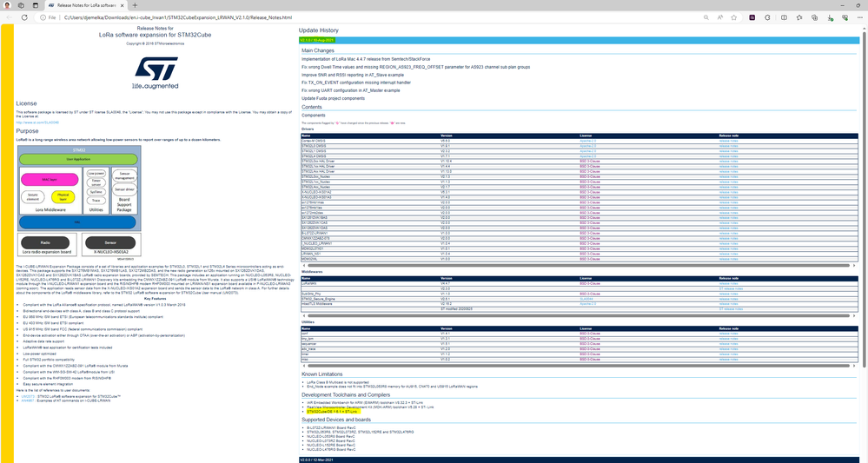Open Apache-2.0 license for Cortex-M CMSIS

click(x=588, y=141)
